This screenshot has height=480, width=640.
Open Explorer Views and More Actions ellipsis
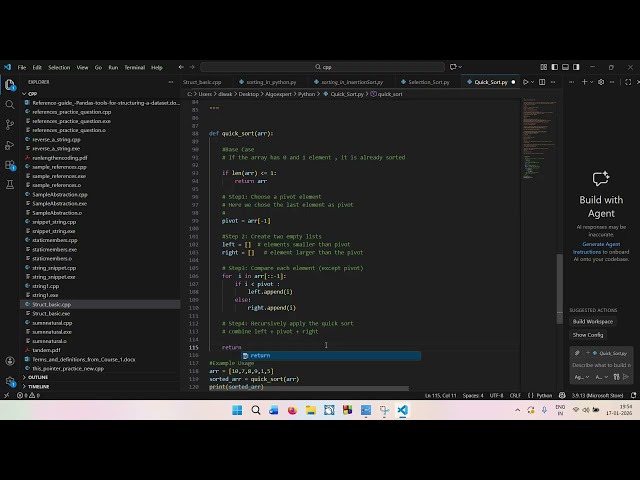[171, 82]
